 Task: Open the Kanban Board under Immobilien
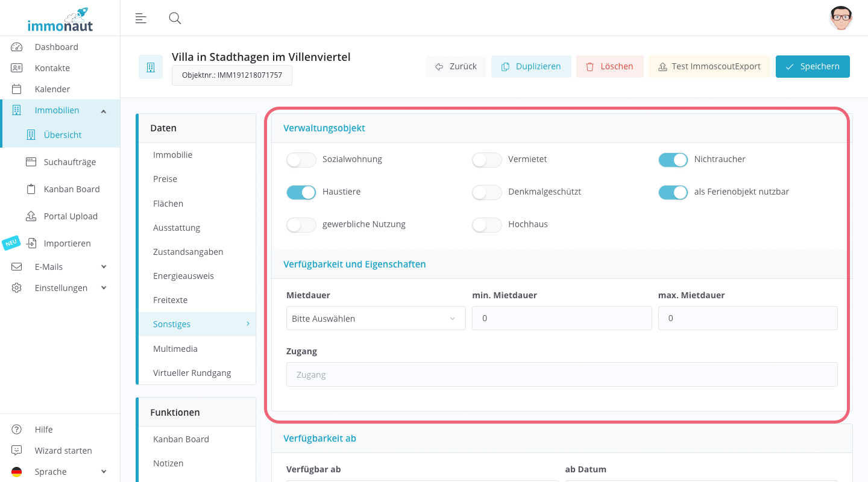pyautogui.click(x=71, y=189)
